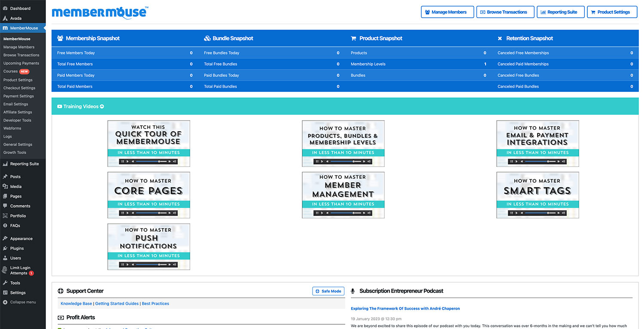Click the MemberMouse logo

point(100,12)
